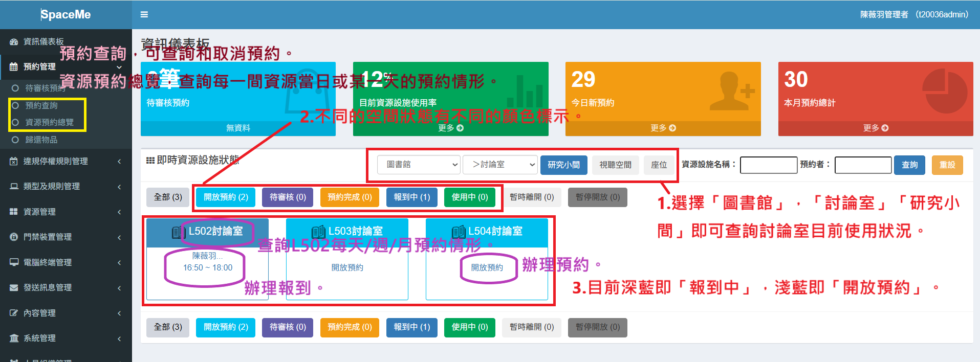The image size is (980, 362).
Task: Open 資源預約總覽 in the sidebar
Action: [x=49, y=123]
